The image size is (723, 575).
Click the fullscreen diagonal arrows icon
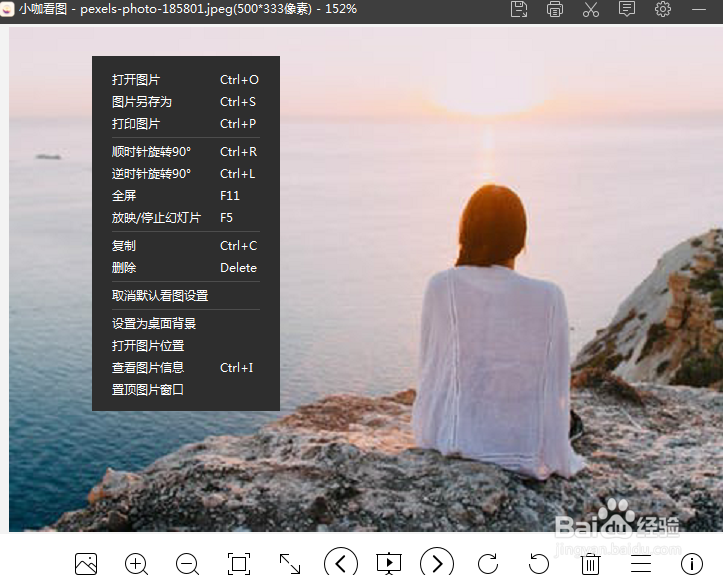point(290,563)
